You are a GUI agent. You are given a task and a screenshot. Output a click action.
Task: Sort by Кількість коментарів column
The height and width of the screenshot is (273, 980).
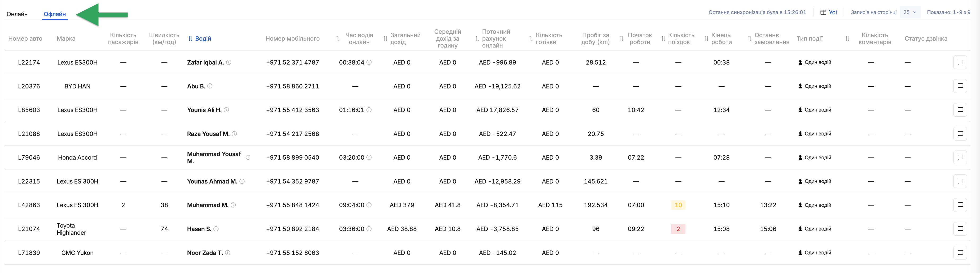(847, 39)
